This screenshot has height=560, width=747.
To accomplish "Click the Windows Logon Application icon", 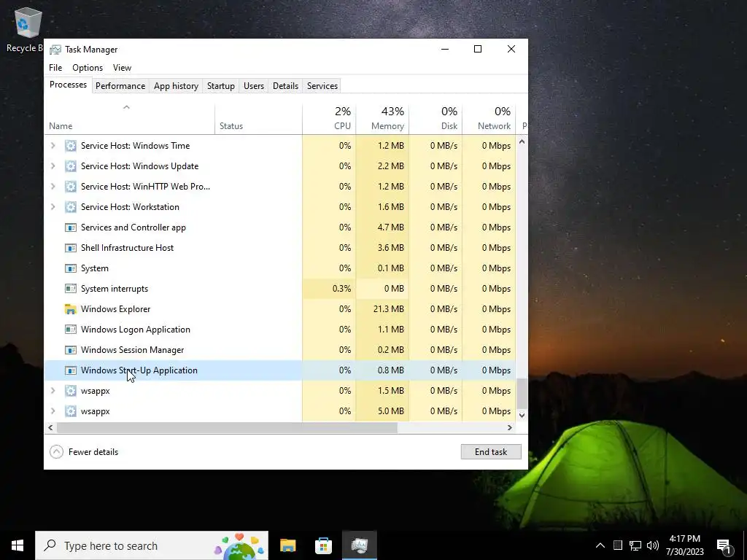I will click(71, 330).
